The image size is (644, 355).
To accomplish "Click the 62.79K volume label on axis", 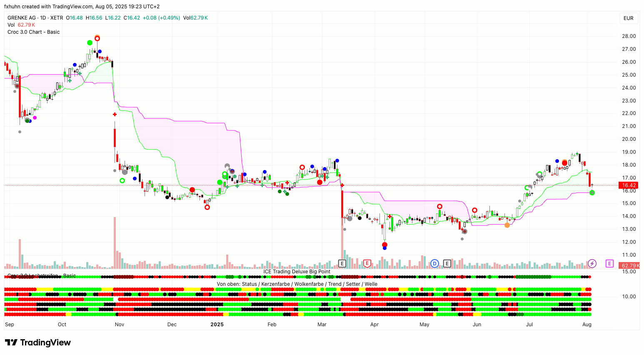I will tap(629, 265).
